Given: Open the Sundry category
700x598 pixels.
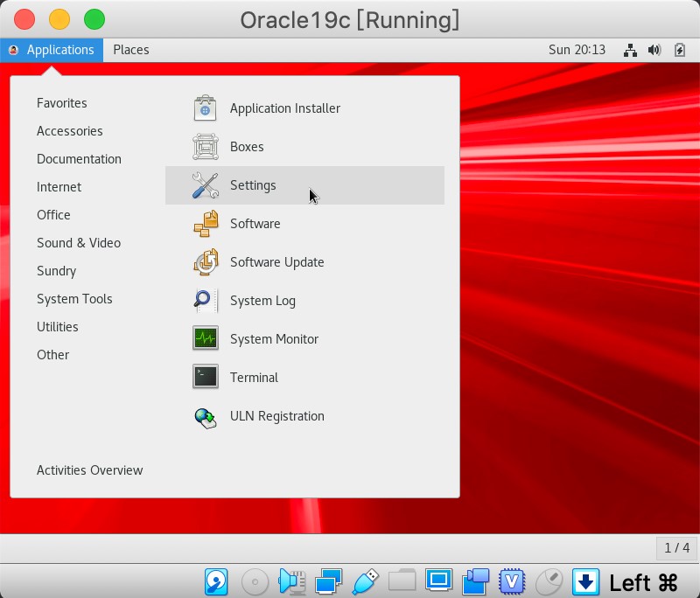Looking at the screenshot, I should [x=56, y=271].
